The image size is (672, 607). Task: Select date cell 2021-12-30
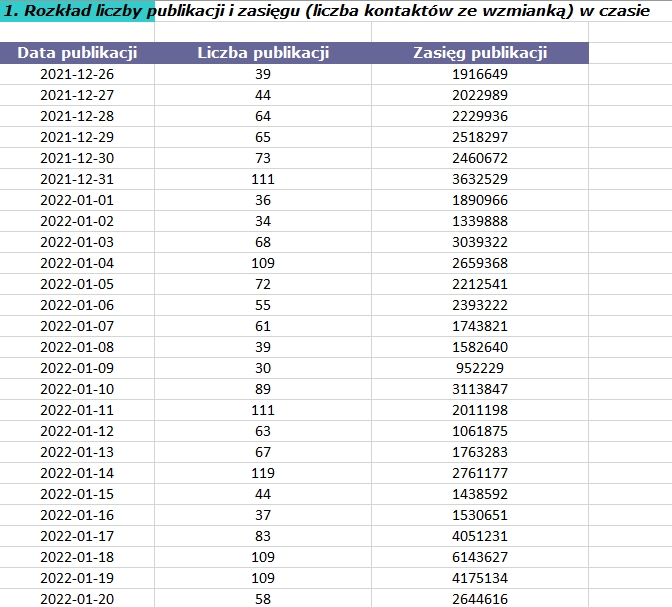point(77,158)
